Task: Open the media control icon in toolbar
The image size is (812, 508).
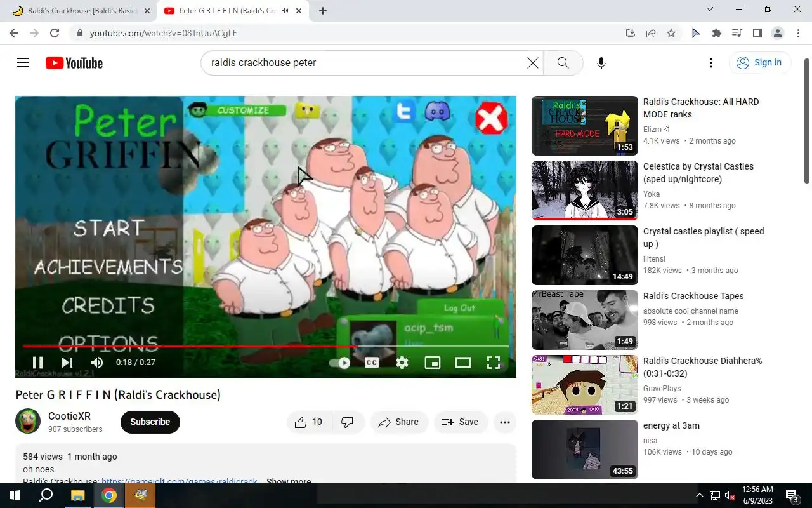Action: tap(737, 33)
